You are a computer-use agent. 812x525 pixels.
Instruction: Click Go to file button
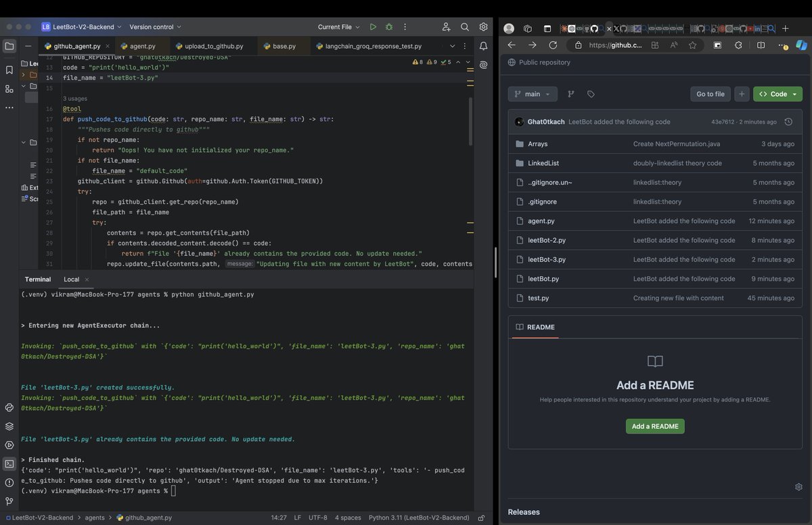710,94
